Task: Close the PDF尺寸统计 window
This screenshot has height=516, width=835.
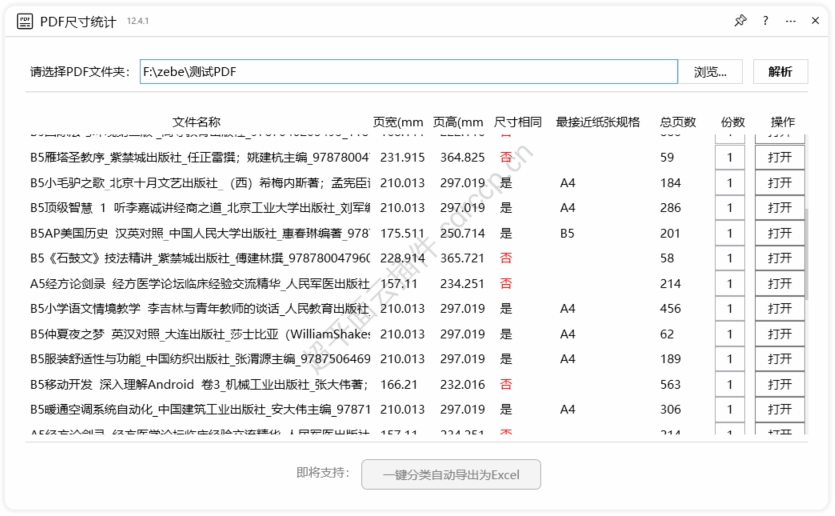Action: [x=815, y=21]
